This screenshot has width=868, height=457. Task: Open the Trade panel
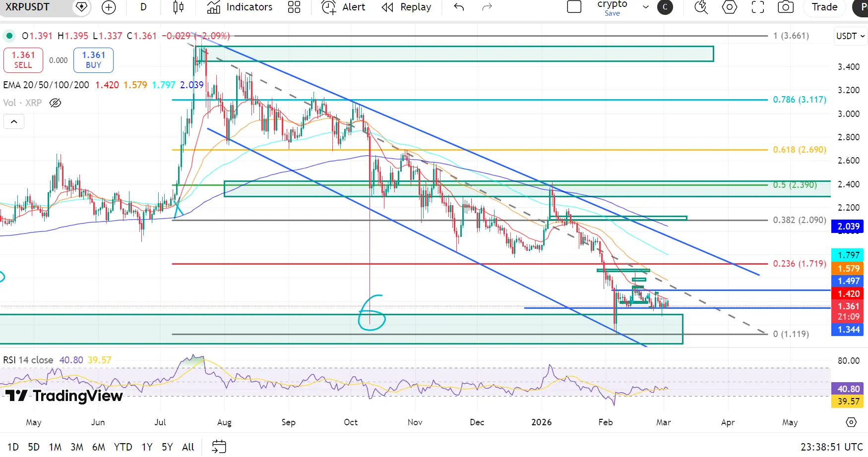824,7
